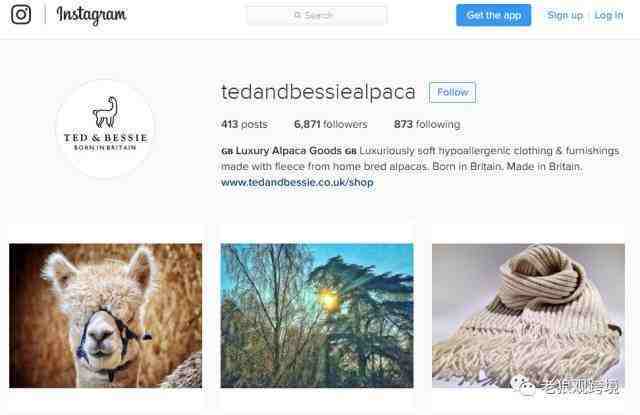Select the tedandbessiealpaca username heading
Viewport: 640px width, 415px height.
pos(318,92)
